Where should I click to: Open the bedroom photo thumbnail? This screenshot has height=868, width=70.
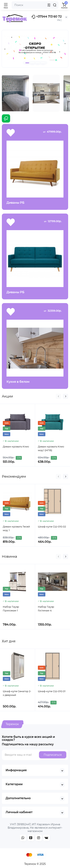tap(15, 93)
